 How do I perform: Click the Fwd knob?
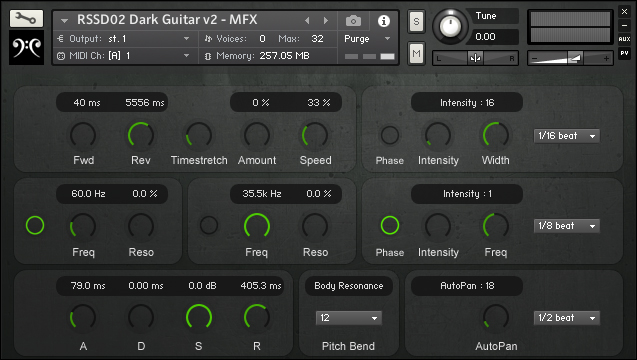point(83,135)
